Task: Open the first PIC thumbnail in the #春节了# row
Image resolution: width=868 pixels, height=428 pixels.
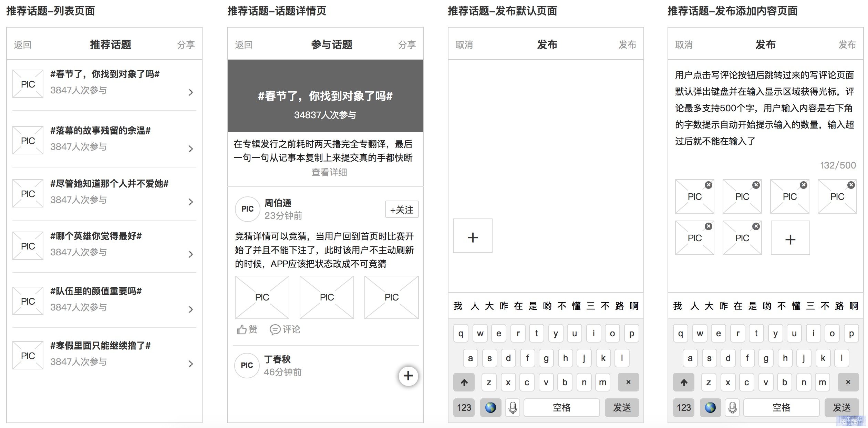Action: click(x=28, y=84)
